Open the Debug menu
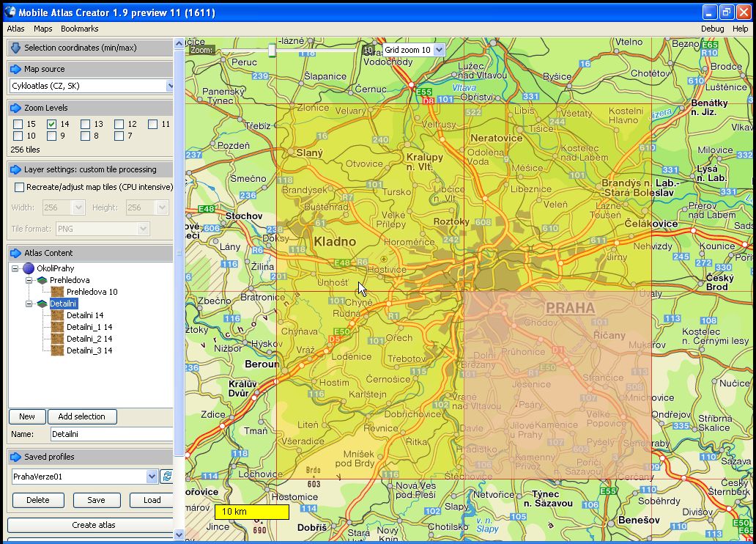756x544 pixels. 713,29
